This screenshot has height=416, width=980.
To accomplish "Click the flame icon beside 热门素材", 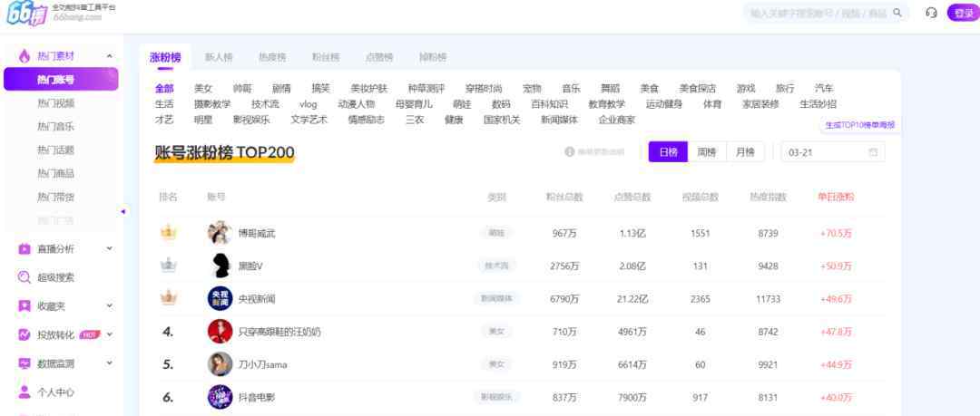I will (x=24, y=56).
